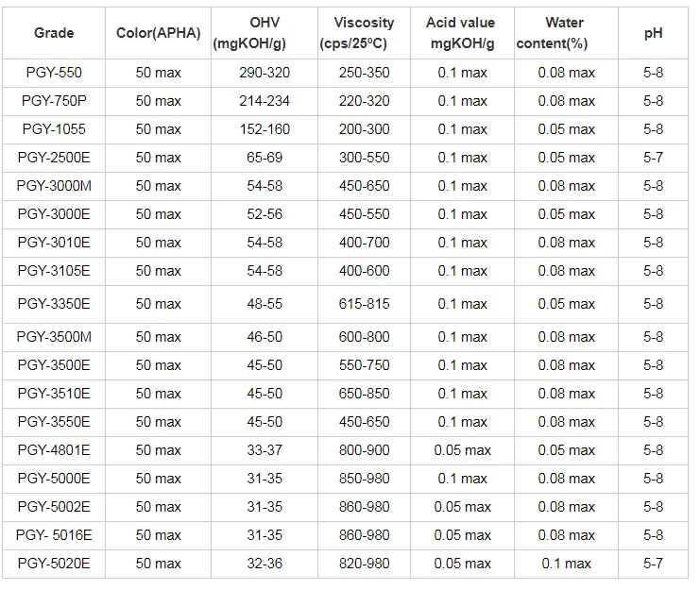Select the PGY-5000E grade cell
The width and height of the screenshot is (700, 590).
coord(54,479)
